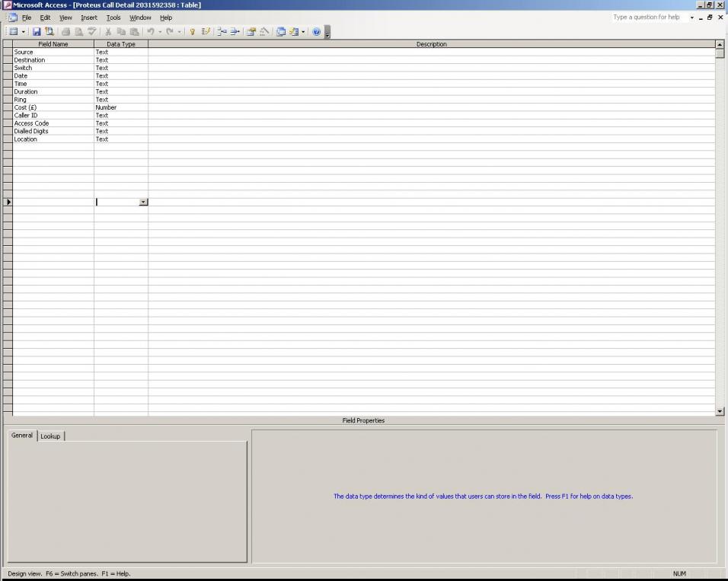Click the Paste clipboard icon

pyautogui.click(x=134, y=31)
